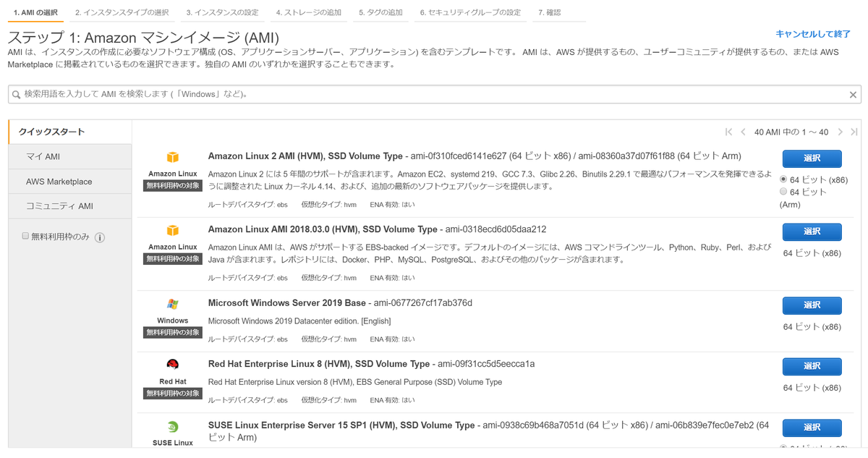The width and height of the screenshot is (868, 458).
Task: Click inside the AMI search input field
Action: [x=289, y=94]
